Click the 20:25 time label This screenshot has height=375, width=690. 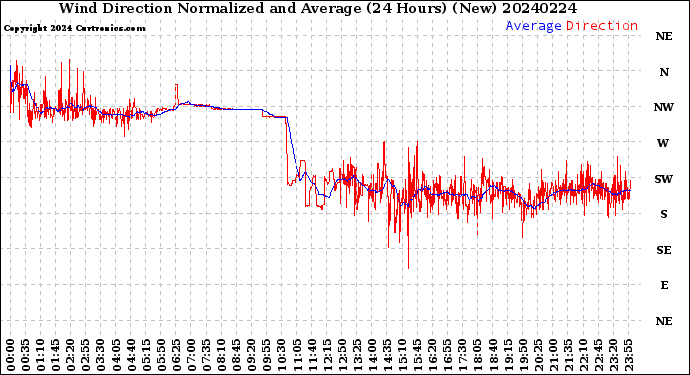point(538,355)
